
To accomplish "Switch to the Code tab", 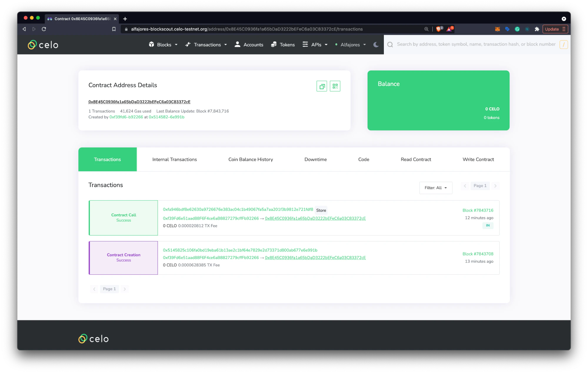I will pos(364,159).
